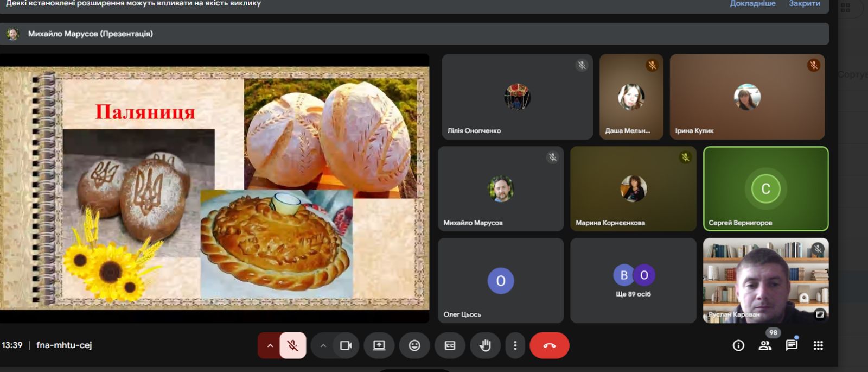The width and height of the screenshot is (868, 372).
Task: Click the Сергей Вернигоров participant tile
Action: click(x=765, y=188)
